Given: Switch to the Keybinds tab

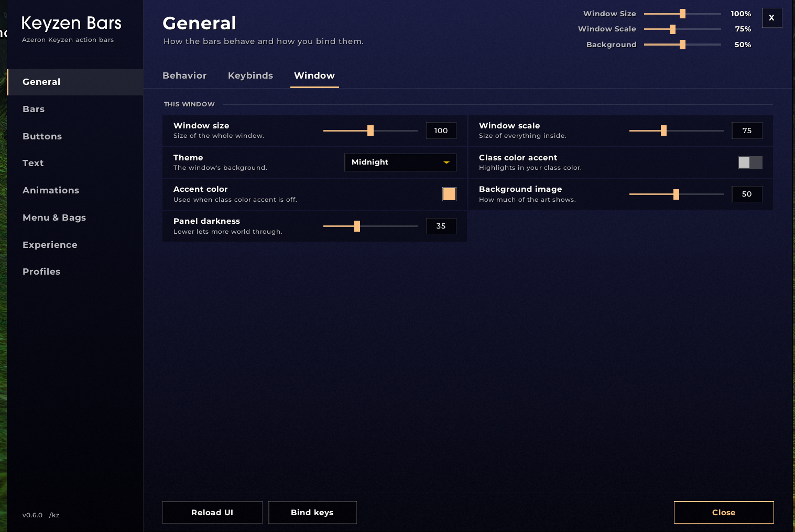Looking at the screenshot, I should click(251, 75).
